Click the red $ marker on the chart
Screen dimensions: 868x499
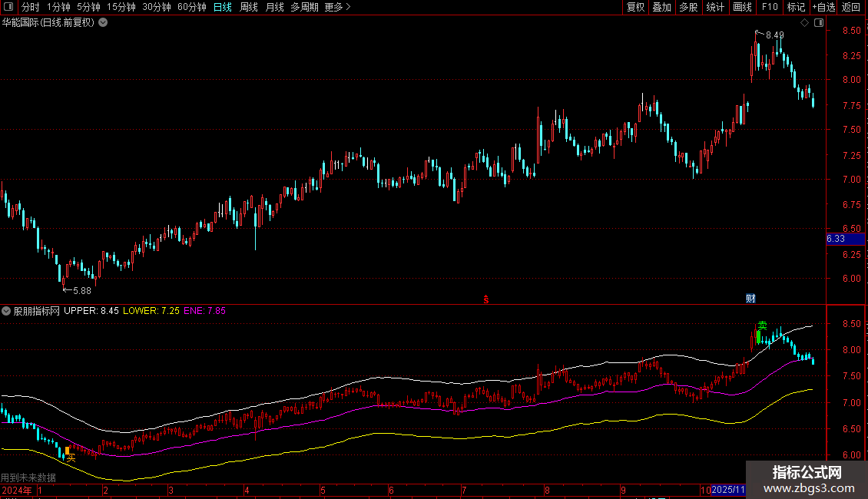click(485, 299)
